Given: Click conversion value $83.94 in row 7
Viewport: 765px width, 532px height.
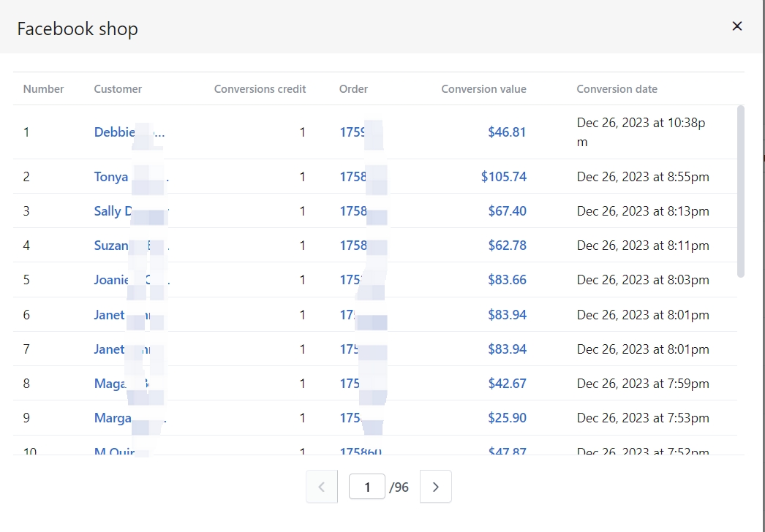Looking at the screenshot, I should [507, 349].
